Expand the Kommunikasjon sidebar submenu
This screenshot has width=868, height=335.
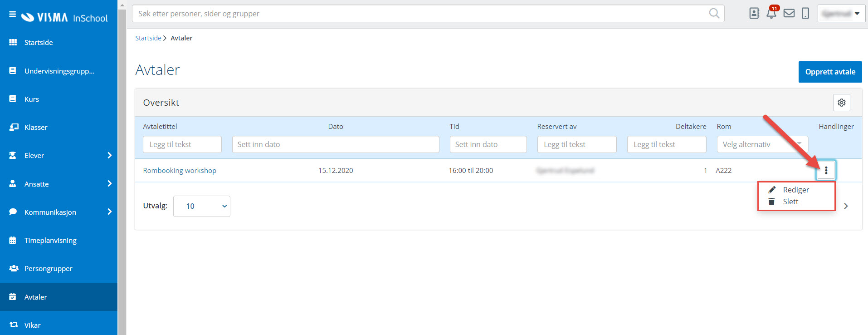click(x=109, y=212)
